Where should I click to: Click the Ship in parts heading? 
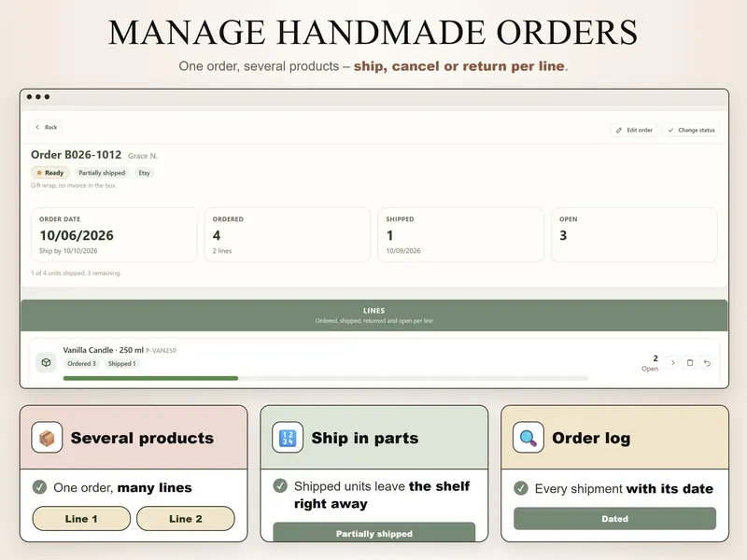click(x=365, y=438)
